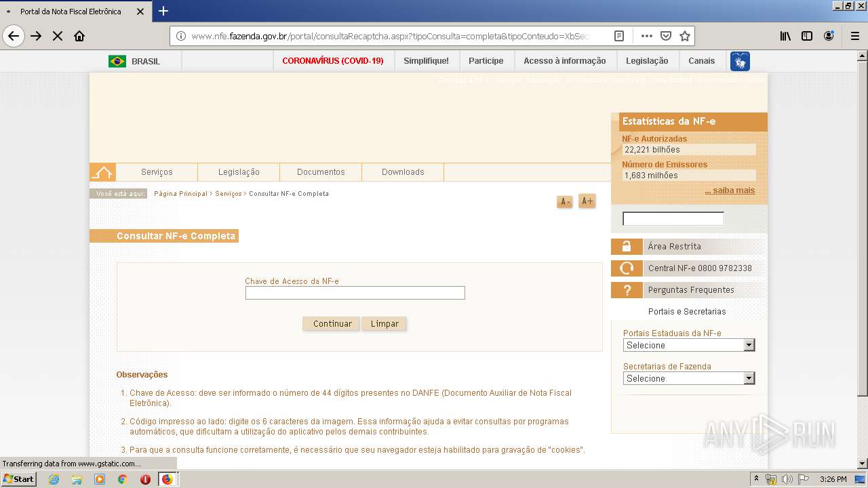The height and width of the screenshot is (488, 868).
Task: Click the portal home house icon
Action: [102, 172]
